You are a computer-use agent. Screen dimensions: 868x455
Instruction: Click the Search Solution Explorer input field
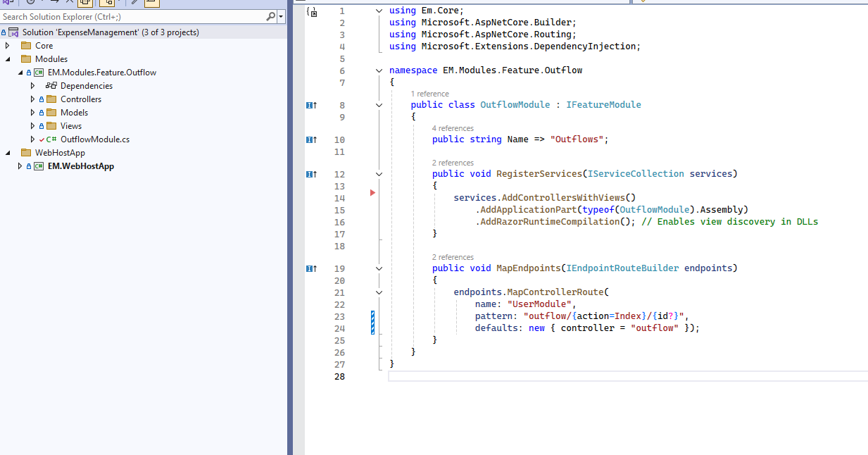click(x=134, y=16)
